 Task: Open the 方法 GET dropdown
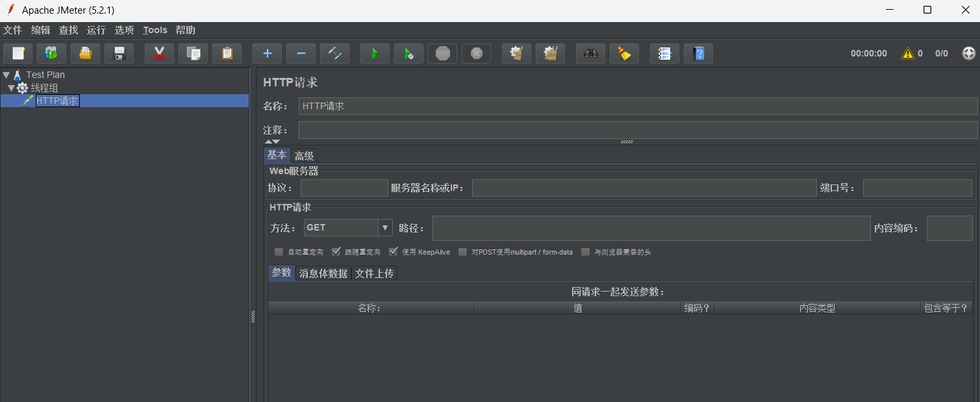pyautogui.click(x=348, y=227)
